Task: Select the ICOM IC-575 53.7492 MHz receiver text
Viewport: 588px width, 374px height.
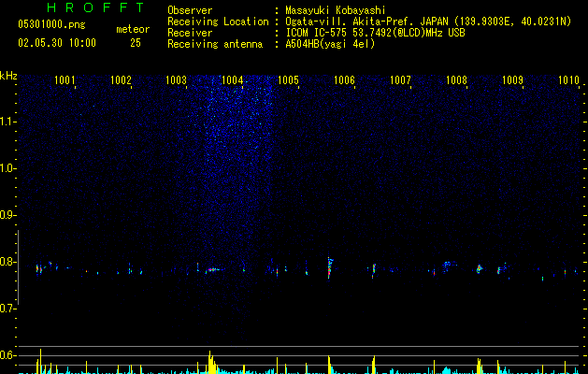Action: (375, 33)
